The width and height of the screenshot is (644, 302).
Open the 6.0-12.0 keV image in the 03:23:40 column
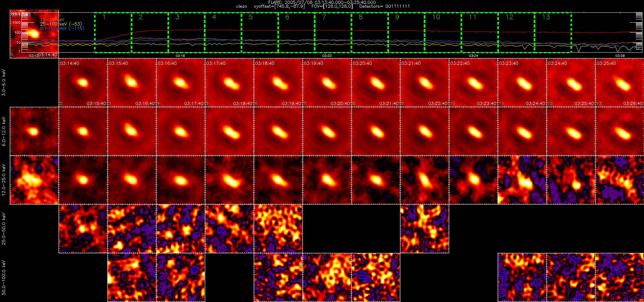point(522,131)
